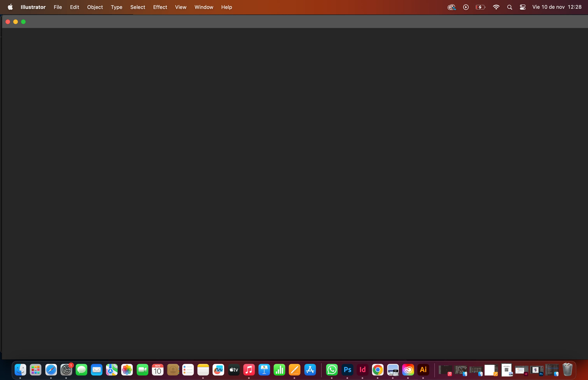
Task: Open the Object menu
Action: point(95,7)
